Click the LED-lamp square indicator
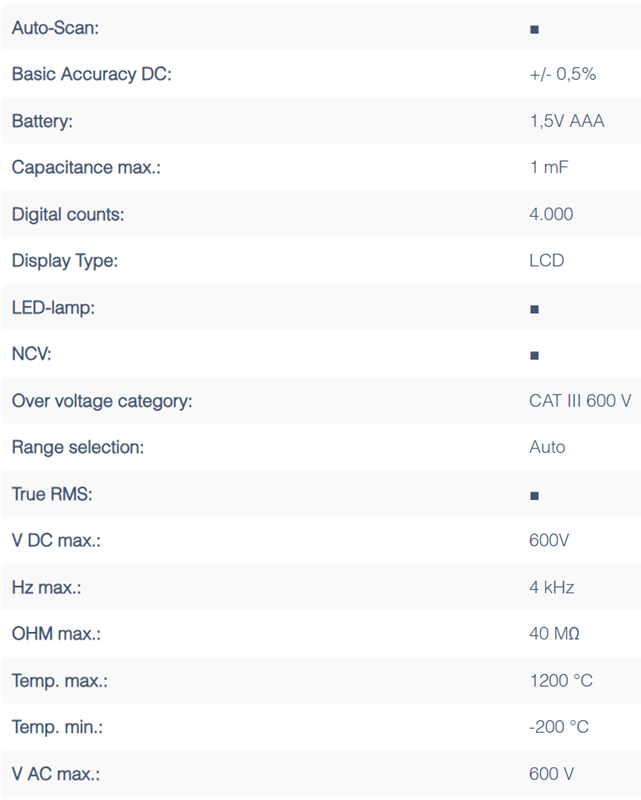 pos(534,309)
